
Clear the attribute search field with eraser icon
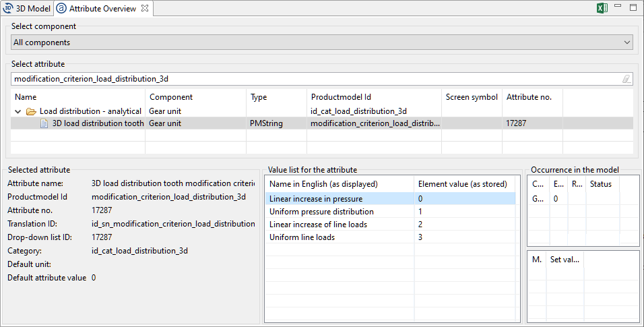626,79
